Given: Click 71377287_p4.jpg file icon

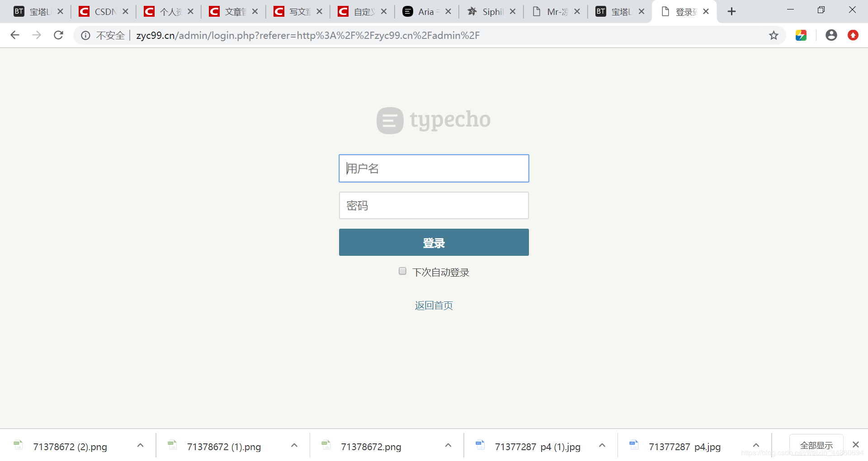Looking at the screenshot, I should pyautogui.click(x=634, y=445).
